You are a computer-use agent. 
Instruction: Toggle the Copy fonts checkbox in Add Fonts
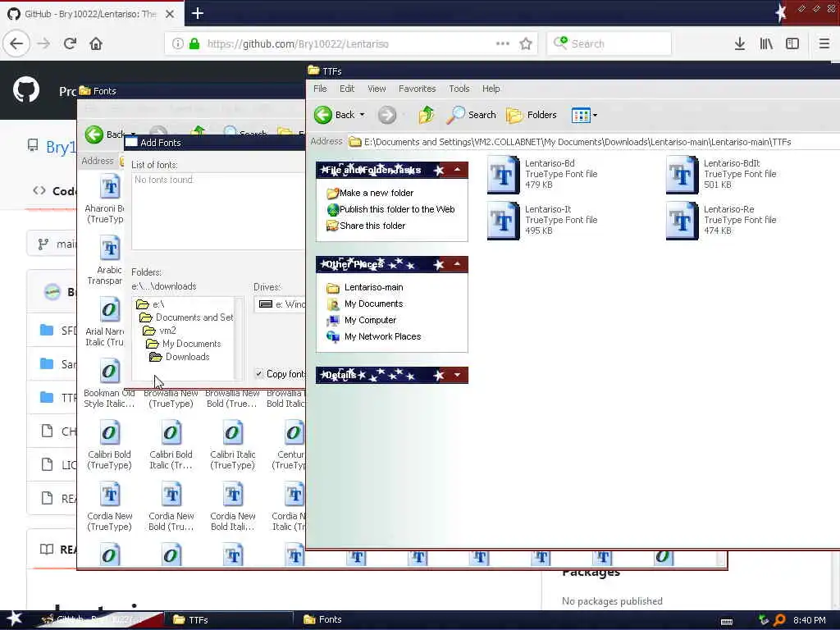[259, 373]
